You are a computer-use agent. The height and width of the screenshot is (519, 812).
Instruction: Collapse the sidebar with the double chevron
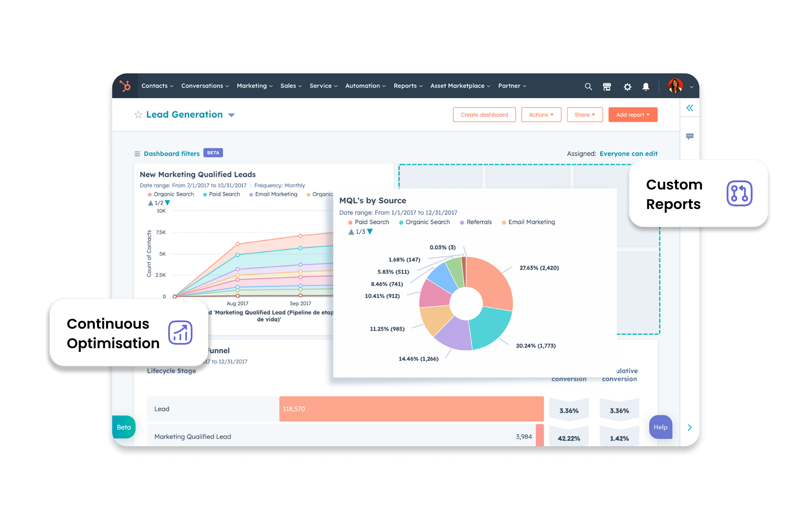690,108
